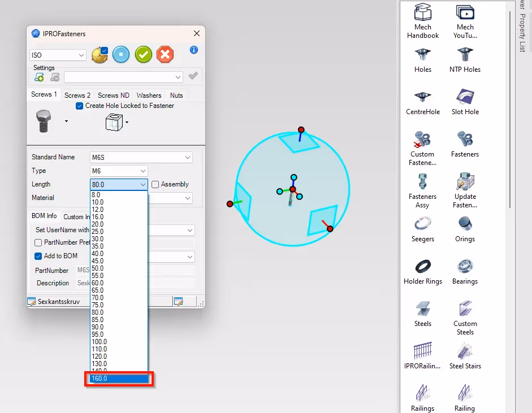Launch the Steels tool
532x413 pixels.
click(423, 314)
